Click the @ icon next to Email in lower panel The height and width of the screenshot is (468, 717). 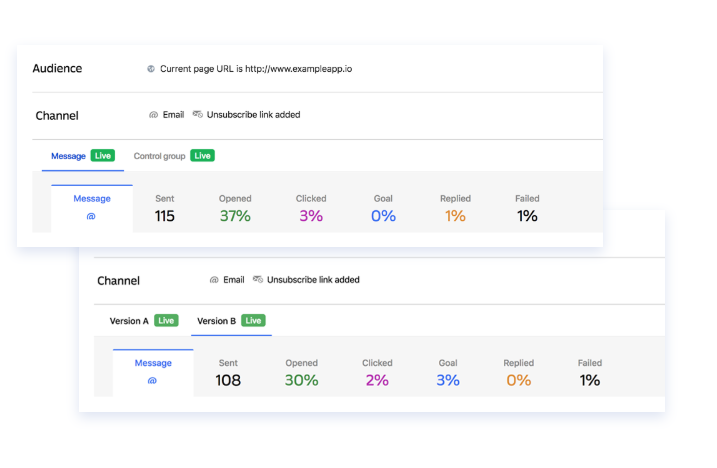[214, 280]
